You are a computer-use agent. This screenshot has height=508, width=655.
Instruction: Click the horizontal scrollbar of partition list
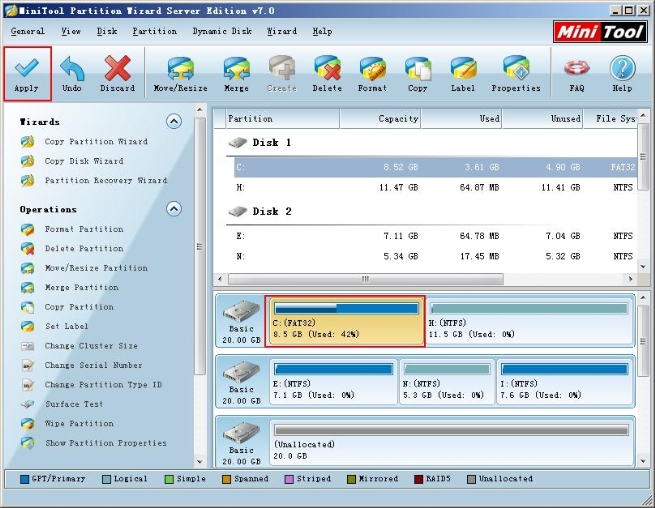click(x=366, y=279)
